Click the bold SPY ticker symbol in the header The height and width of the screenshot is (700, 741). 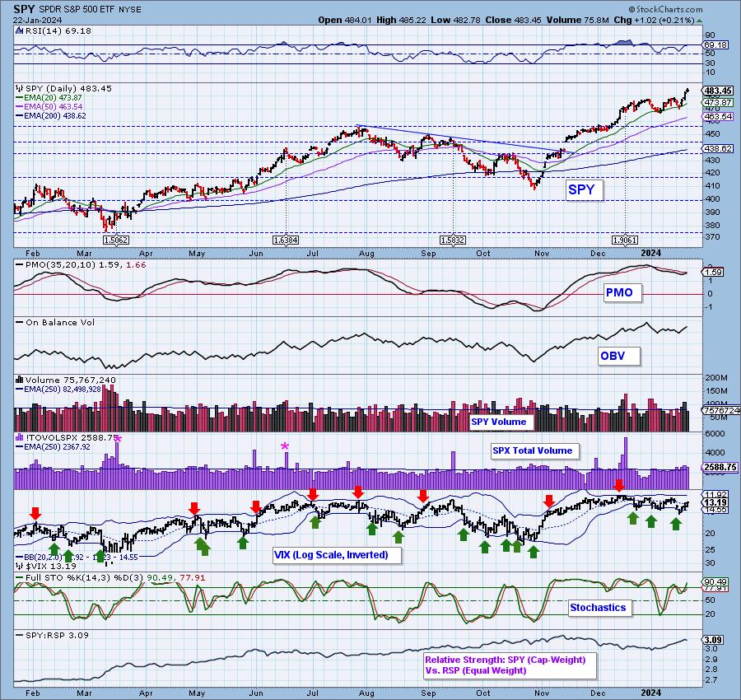pos(22,9)
